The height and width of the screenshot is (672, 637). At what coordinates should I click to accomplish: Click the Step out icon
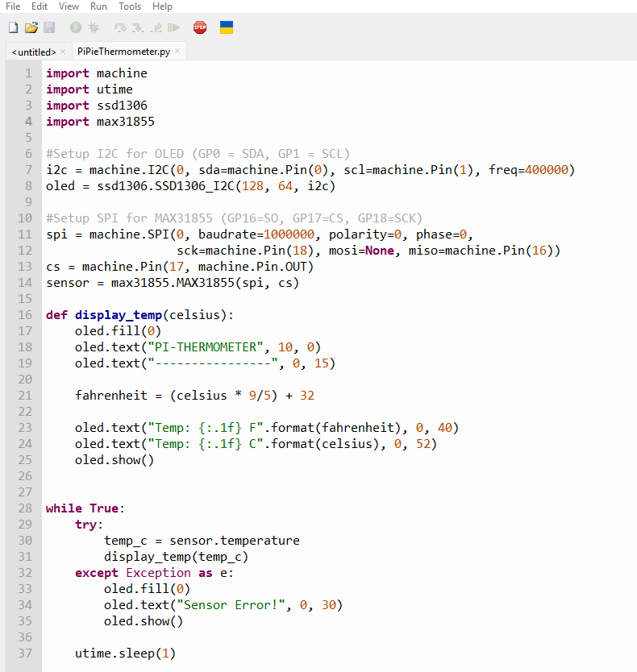pos(156,28)
